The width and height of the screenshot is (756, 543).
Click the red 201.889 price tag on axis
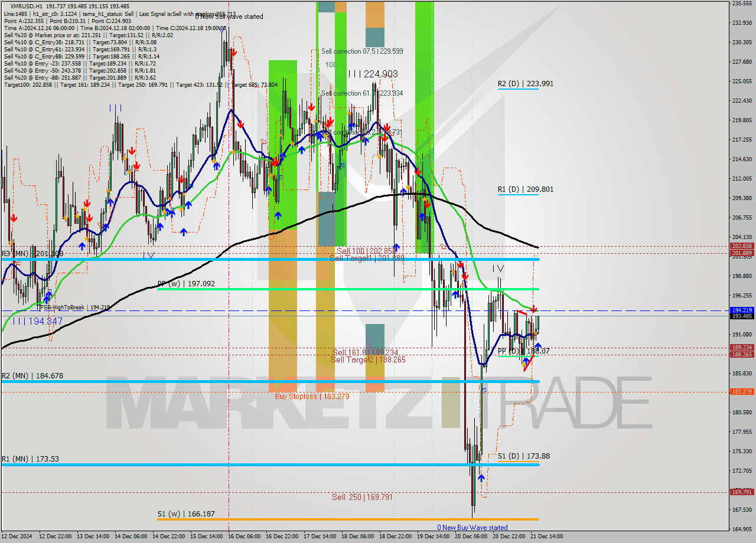741,253
